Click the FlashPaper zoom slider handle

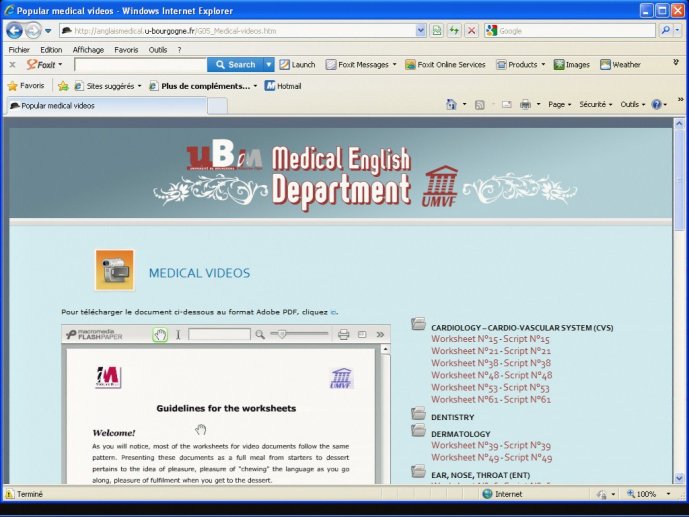(282, 334)
